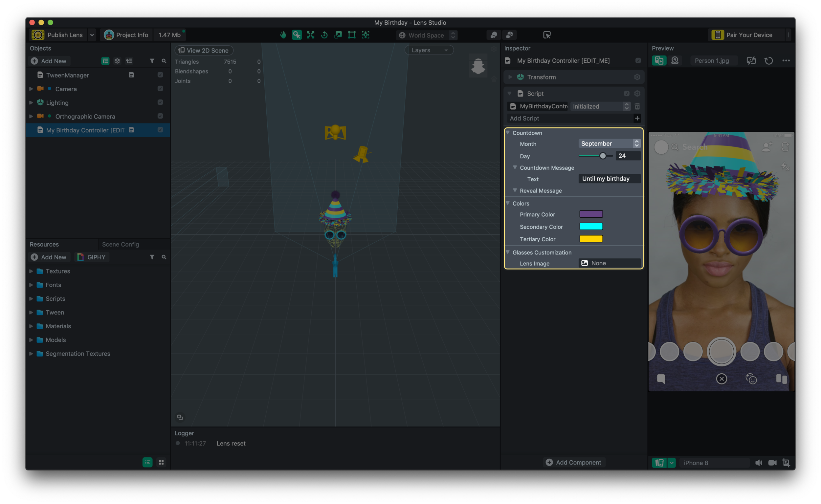Image resolution: width=821 pixels, height=504 pixels.
Task: Delete the MyBirthdayController script entry
Action: tap(637, 106)
